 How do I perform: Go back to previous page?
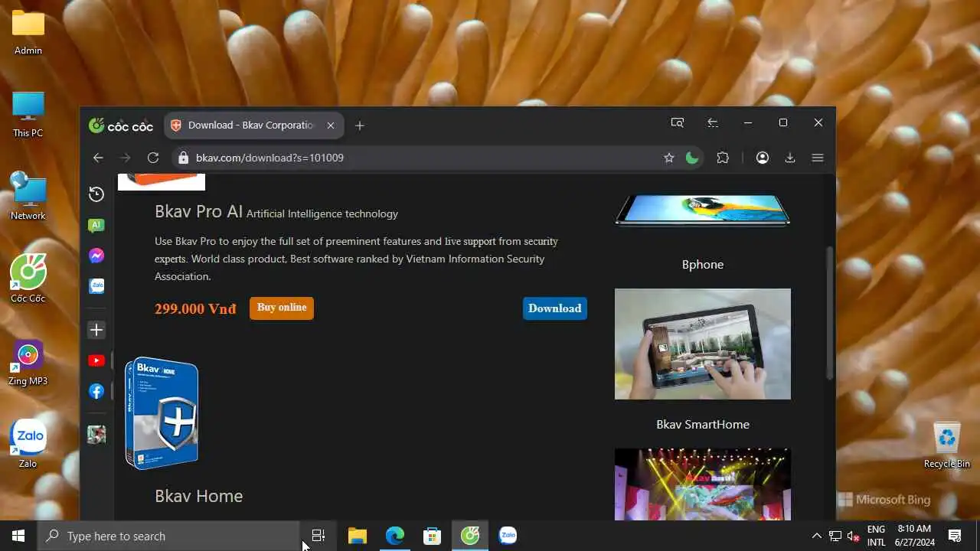click(98, 158)
